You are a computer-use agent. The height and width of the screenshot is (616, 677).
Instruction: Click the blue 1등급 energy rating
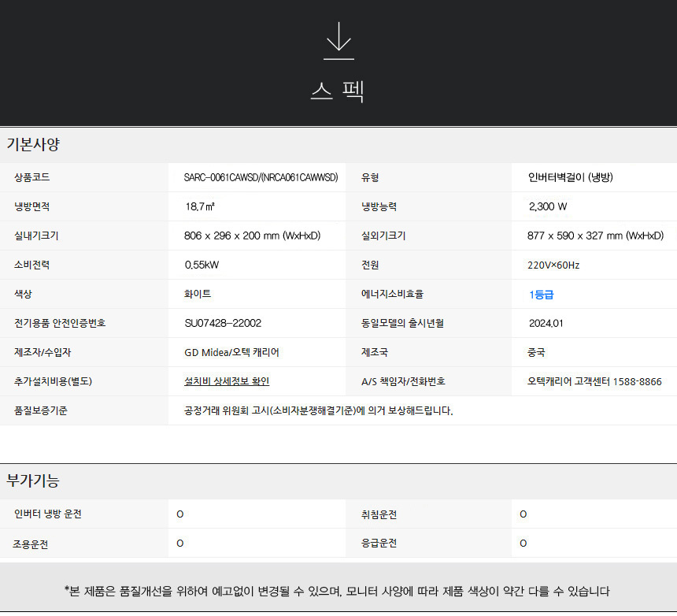pyautogui.click(x=541, y=295)
